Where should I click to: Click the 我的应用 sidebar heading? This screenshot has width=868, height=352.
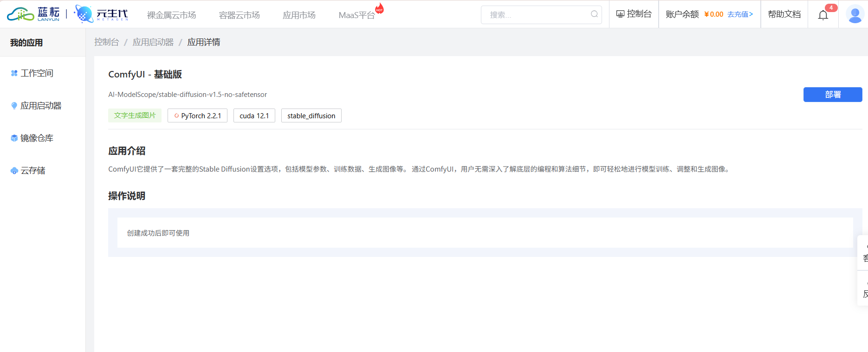(26, 43)
